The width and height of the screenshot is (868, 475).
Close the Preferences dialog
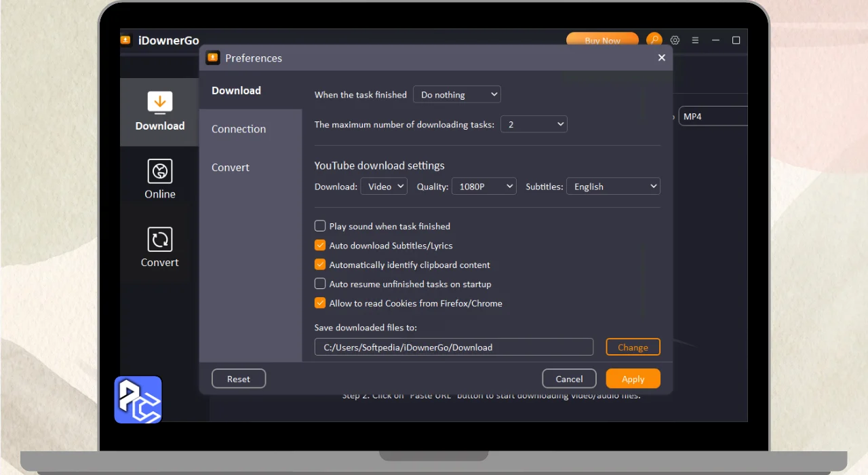point(662,58)
